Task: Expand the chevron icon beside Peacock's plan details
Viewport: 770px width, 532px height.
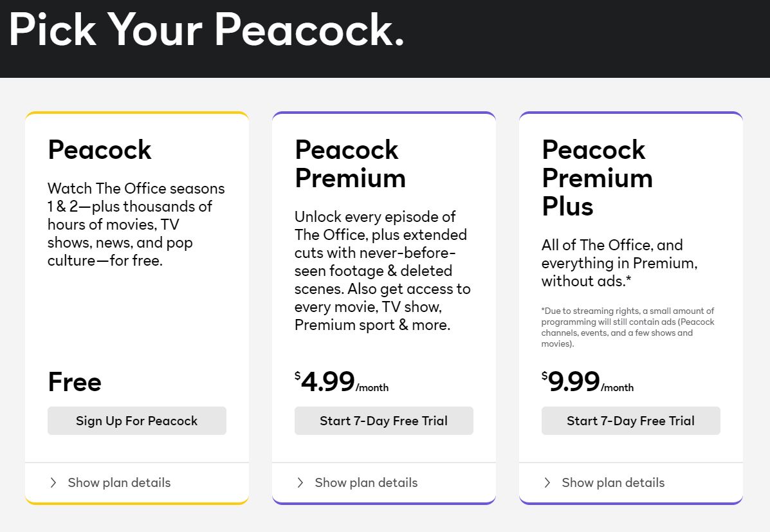Action: tap(52, 482)
